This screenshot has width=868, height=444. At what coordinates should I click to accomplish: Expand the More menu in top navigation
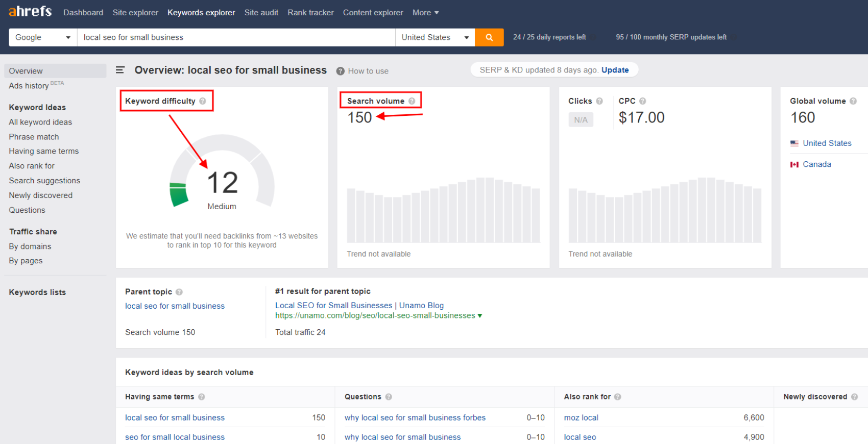coord(426,12)
